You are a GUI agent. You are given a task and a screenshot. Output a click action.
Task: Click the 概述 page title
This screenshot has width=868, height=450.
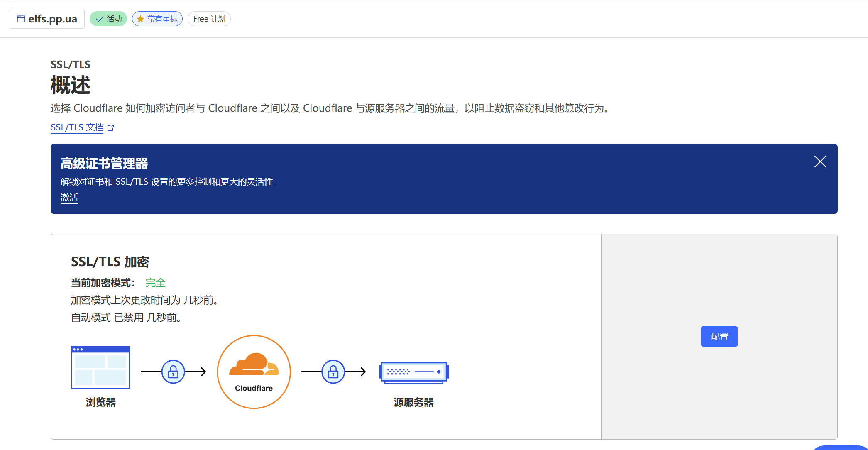pyautogui.click(x=71, y=85)
